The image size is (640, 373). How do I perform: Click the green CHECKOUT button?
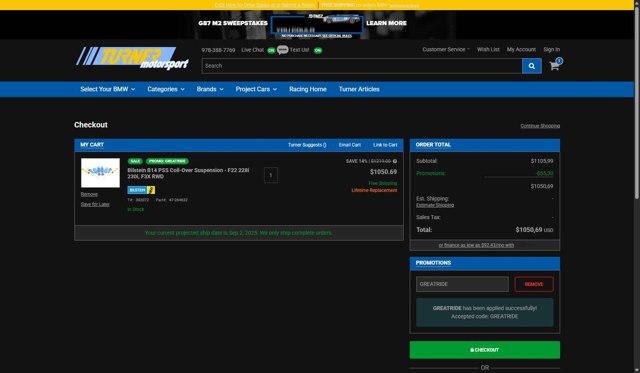[484, 350]
